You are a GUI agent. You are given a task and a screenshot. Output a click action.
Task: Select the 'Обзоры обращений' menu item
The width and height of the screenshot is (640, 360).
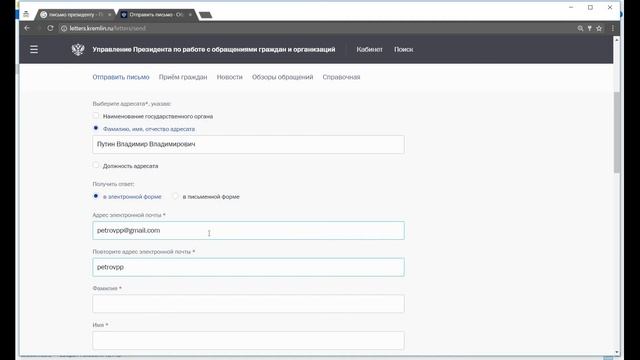point(282,77)
